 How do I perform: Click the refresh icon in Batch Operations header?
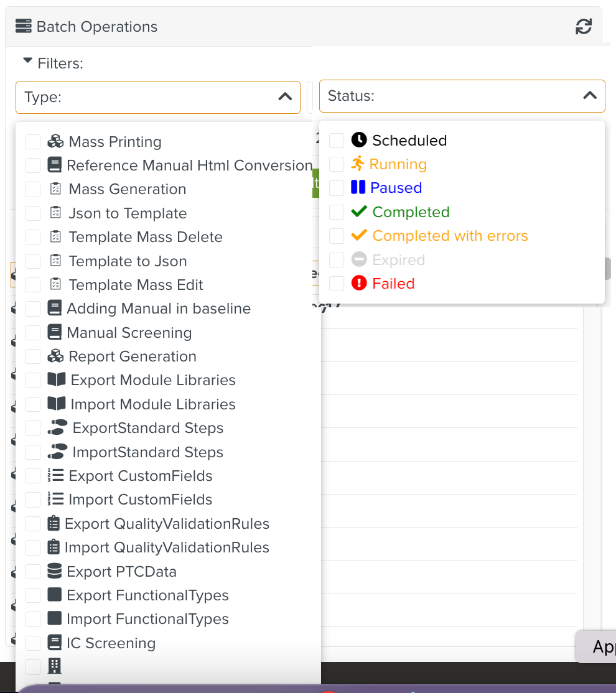tap(583, 27)
